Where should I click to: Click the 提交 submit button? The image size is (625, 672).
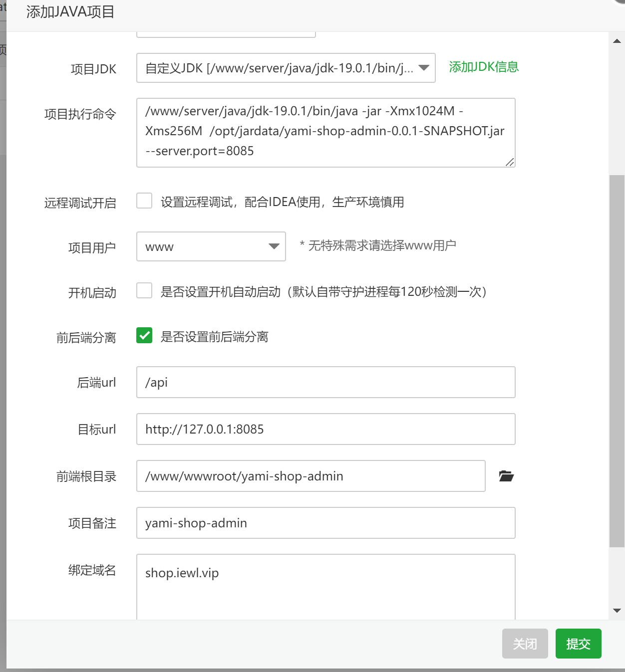point(579,644)
